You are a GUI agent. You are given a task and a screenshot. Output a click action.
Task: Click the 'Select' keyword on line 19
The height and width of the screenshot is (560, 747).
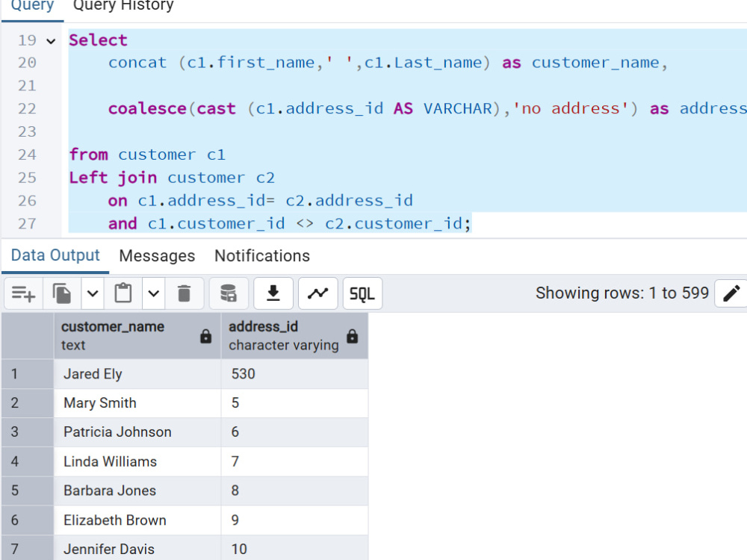98,40
